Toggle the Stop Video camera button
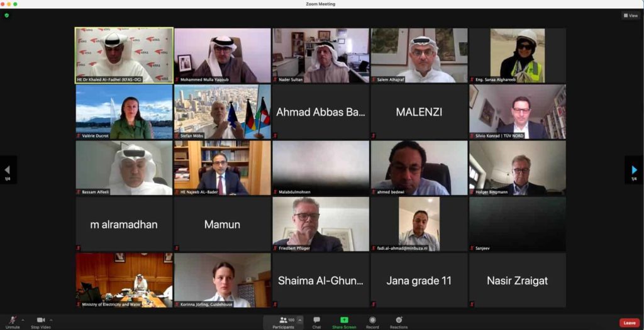This screenshot has width=644, height=330. click(x=41, y=320)
